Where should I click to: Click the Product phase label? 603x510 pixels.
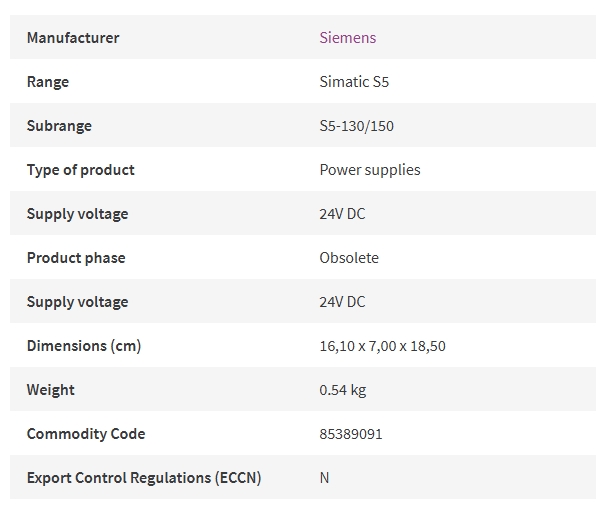tap(76, 258)
